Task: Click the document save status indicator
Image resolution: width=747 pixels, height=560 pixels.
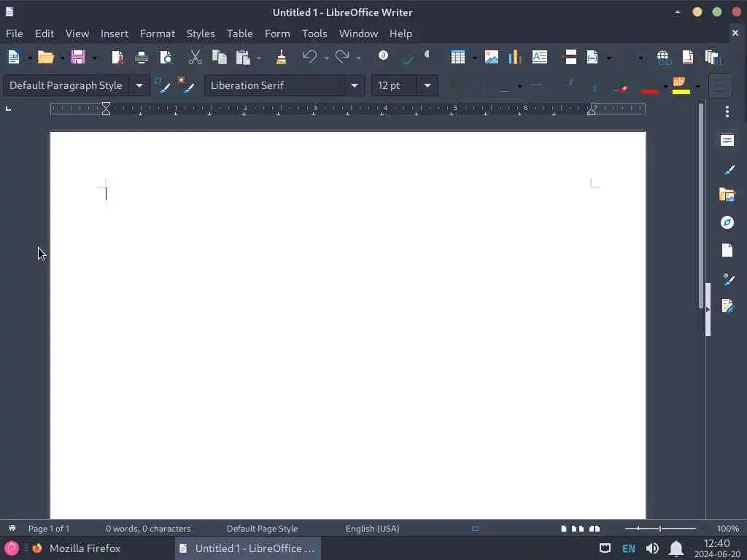Action: (12, 528)
